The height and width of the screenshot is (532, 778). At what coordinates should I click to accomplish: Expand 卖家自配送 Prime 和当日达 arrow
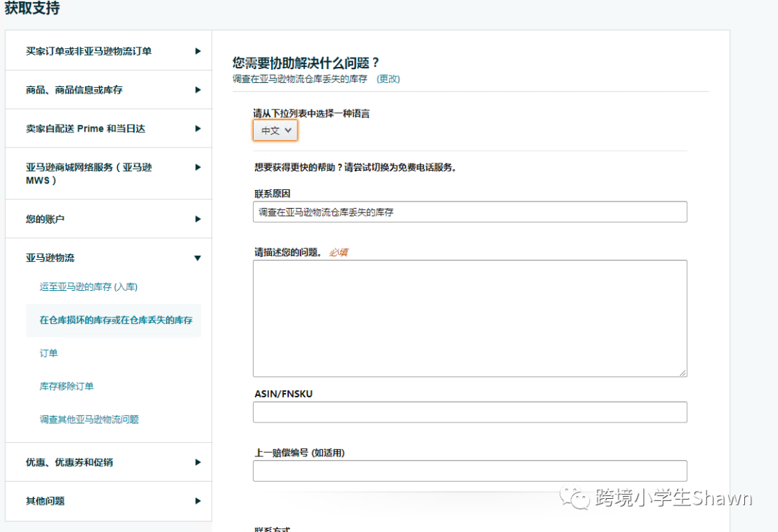click(x=198, y=128)
